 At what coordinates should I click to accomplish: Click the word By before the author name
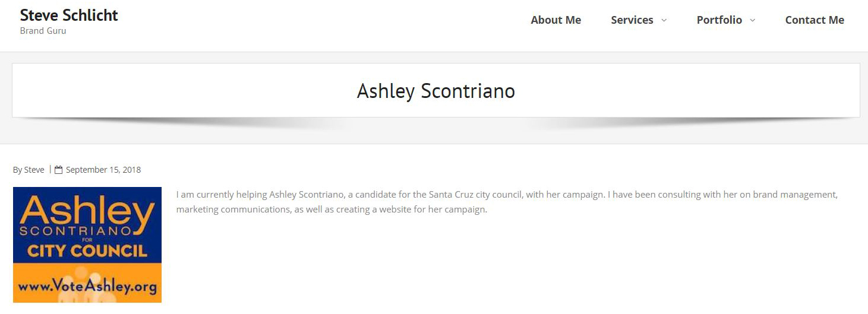tap(17, 170)
